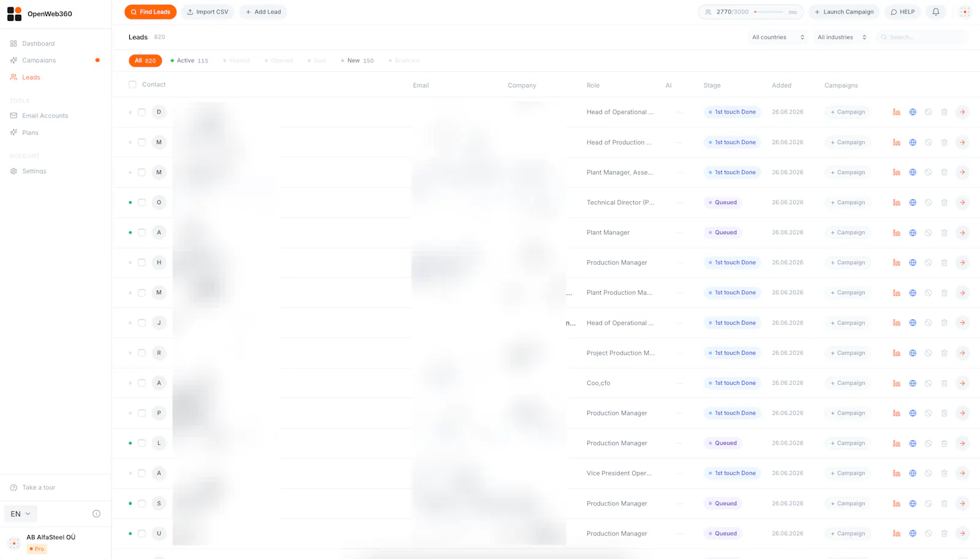980x559 pixels.
Task: Go to Campaigns in sidebar
Action: click(39, 60)
